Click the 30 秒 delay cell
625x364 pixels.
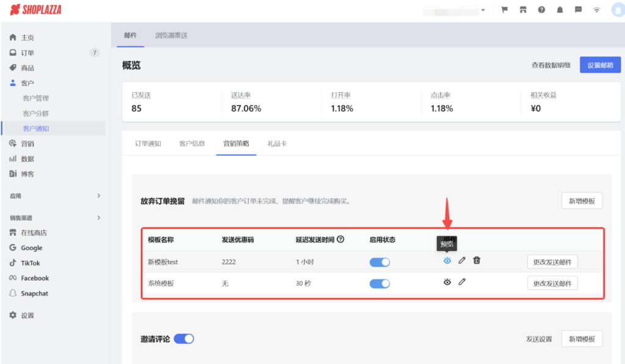(303, 283)
